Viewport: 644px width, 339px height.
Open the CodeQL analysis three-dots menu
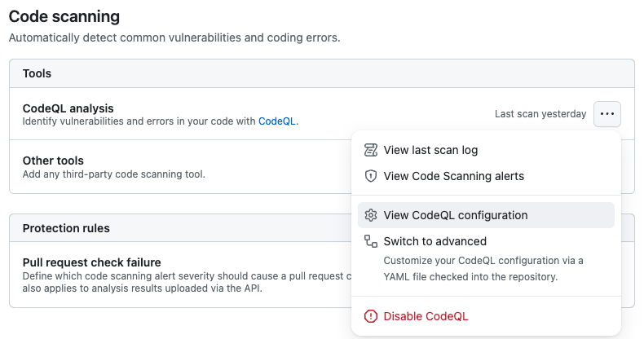(607, 114)
